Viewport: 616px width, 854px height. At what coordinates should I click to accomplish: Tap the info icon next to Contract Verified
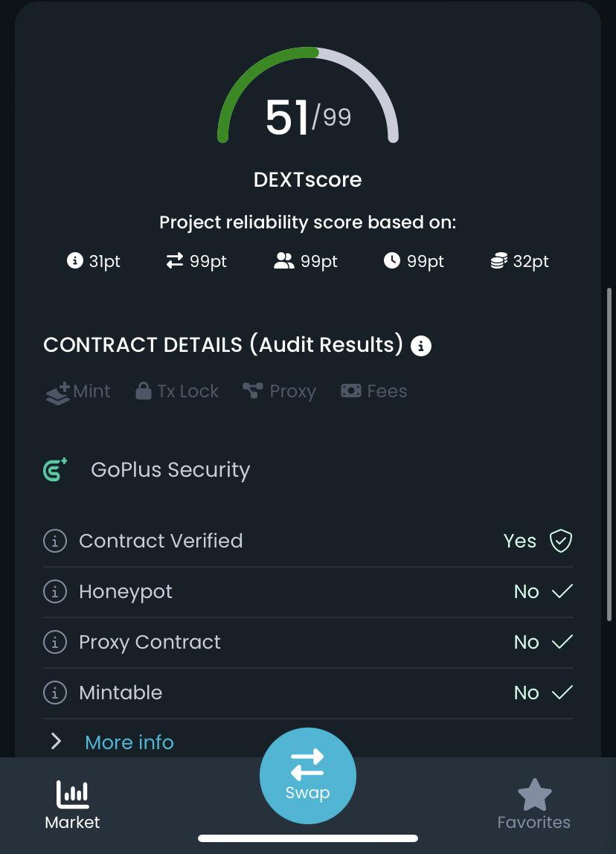[55, 541]
